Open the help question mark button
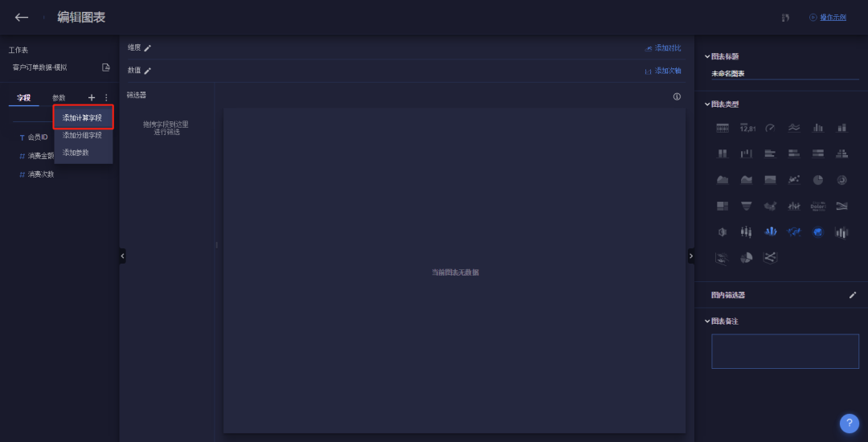 pyautogui.click(x=850, y=424)
